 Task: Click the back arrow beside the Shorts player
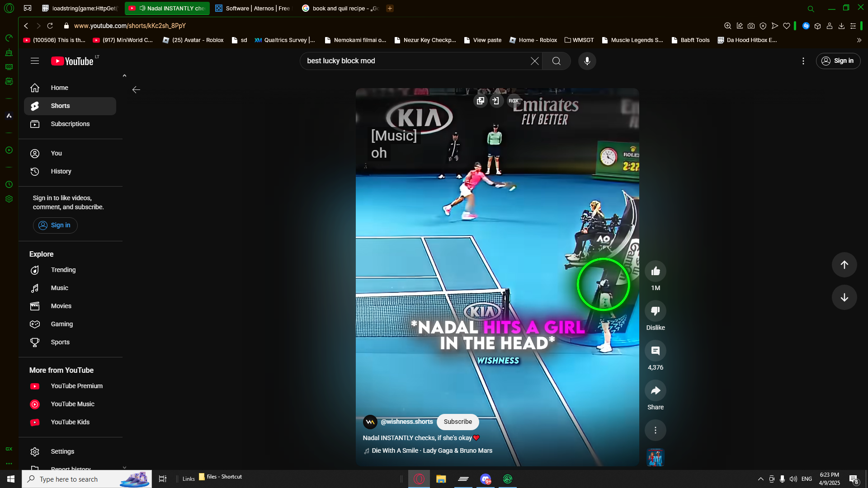pyautogui.click(x=136, y=90)
